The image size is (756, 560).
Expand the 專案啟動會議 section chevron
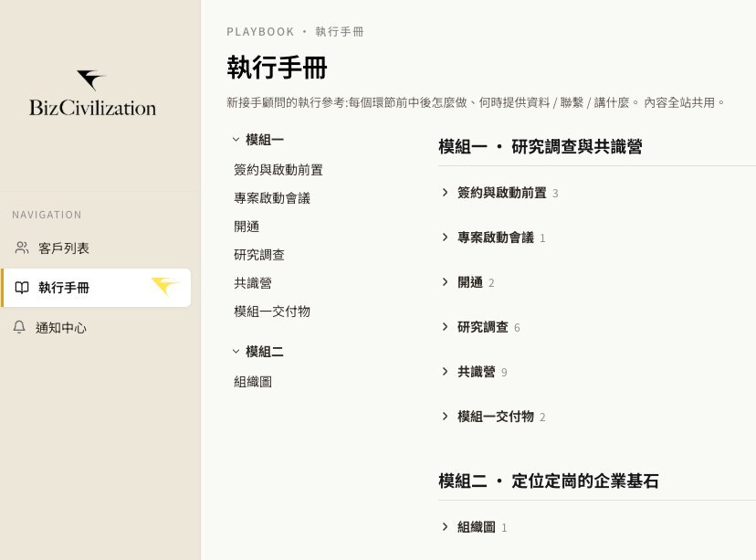[445, 238]
